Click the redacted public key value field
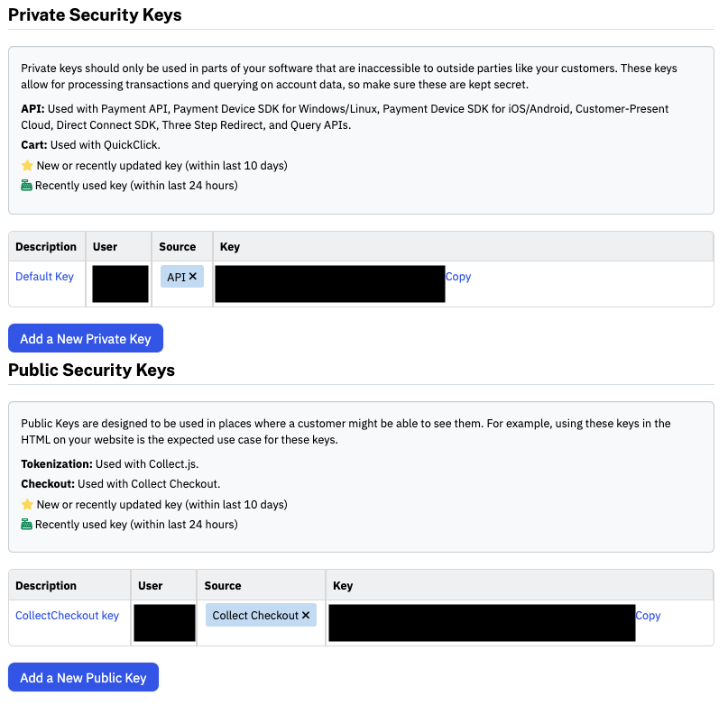The image size is (728, 705). tap(482, 622)
